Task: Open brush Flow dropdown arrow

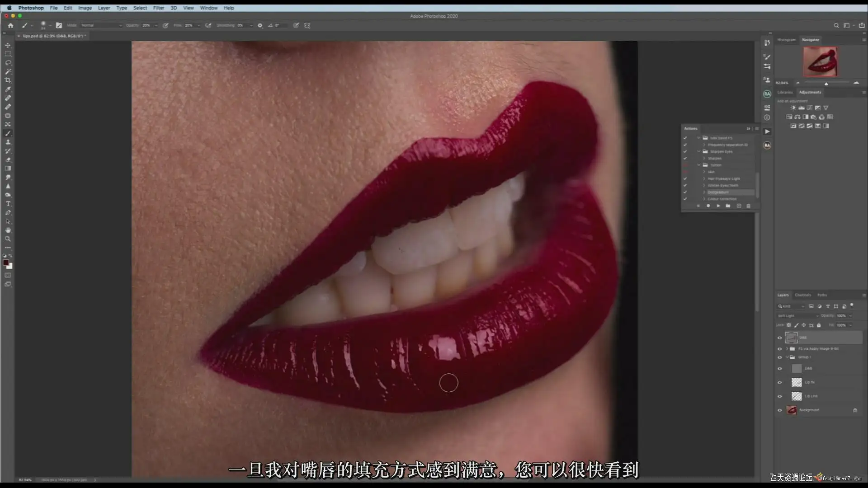Action: click(198, 26)
